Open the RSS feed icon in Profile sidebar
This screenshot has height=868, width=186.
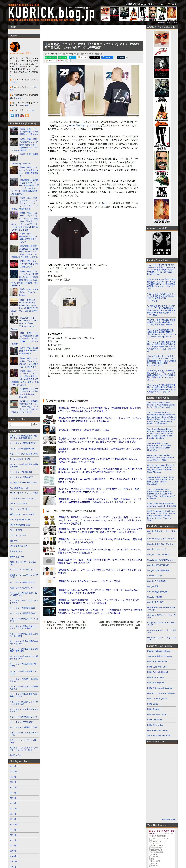(27, 116)
